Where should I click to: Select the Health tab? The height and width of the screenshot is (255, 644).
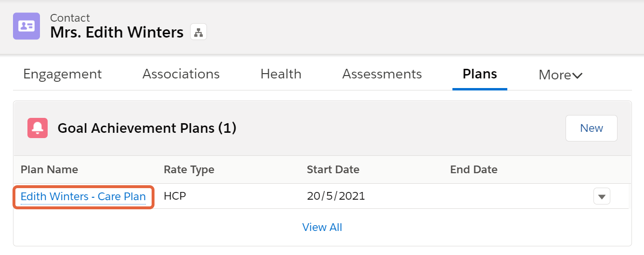pos(281,74)
